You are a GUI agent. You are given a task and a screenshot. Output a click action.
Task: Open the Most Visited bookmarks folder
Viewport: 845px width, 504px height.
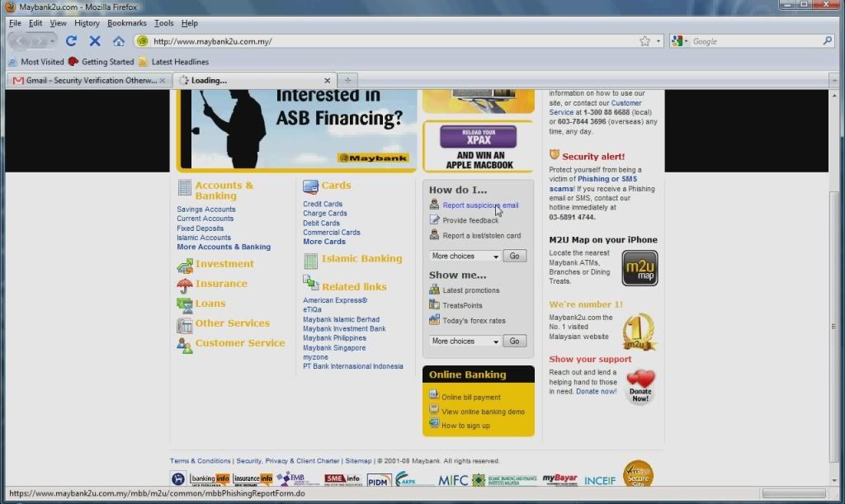click(x=36, y=62)
